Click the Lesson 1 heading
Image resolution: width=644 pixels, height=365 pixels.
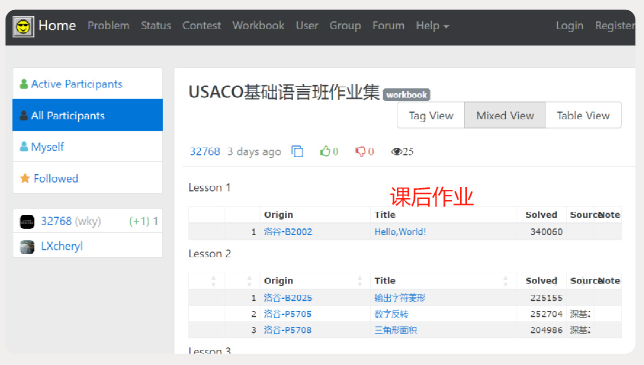209,188
